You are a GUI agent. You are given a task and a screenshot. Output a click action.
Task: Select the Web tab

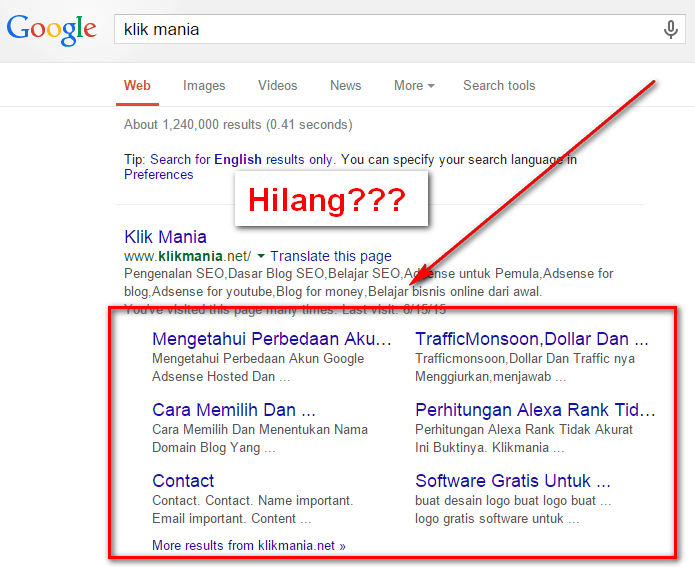137,86
